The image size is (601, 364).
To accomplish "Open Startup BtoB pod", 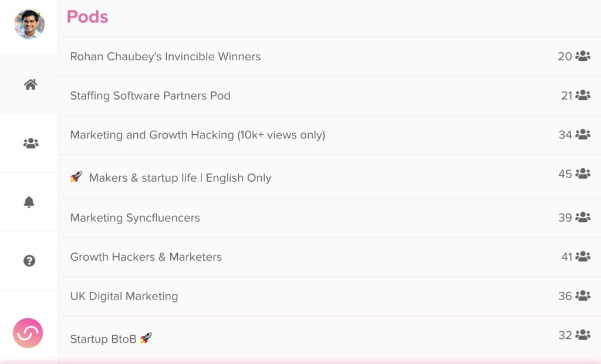I will [330, 338].
